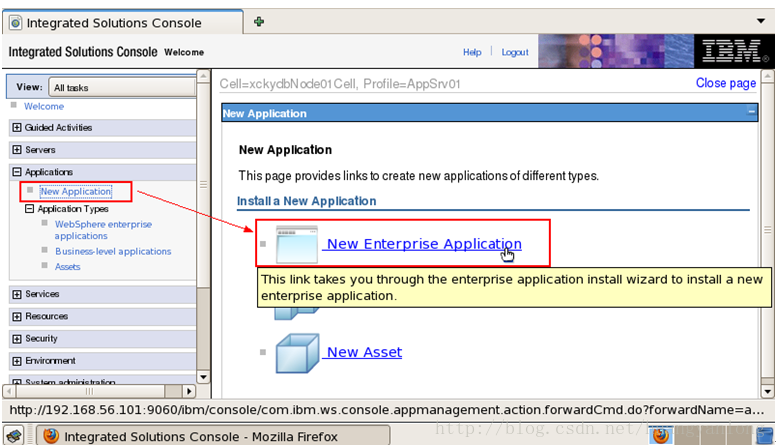This screenshot has height=448, width=776.
Task: Collapse the Application Types node
Action: click(30, 208)
